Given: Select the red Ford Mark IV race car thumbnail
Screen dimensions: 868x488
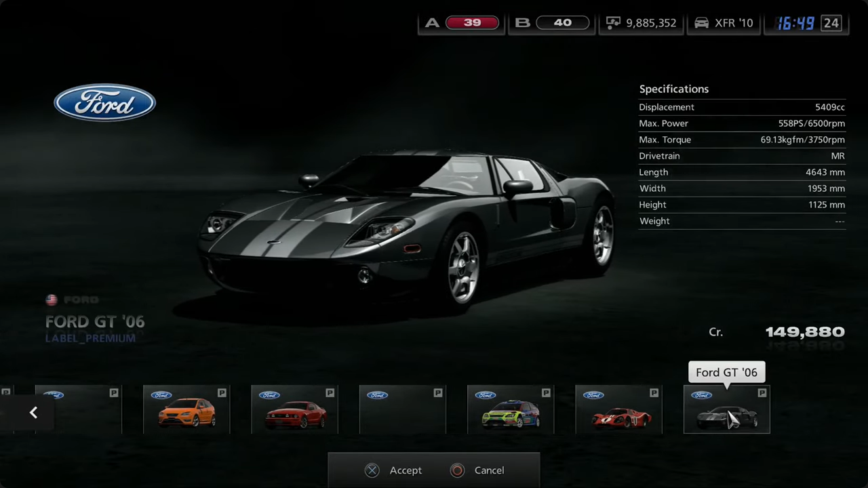Looking at the screenshot, I should (x=618, y=410).
